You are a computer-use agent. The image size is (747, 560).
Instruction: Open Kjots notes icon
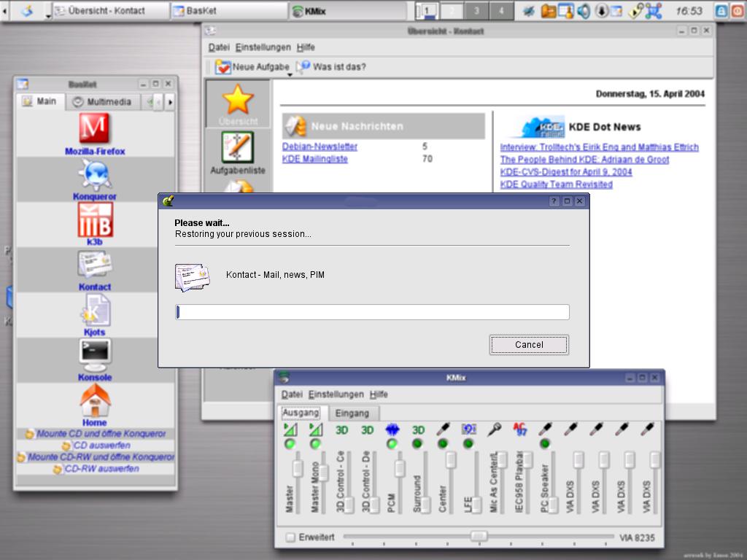pyautogui.click(x=95, y=309)
